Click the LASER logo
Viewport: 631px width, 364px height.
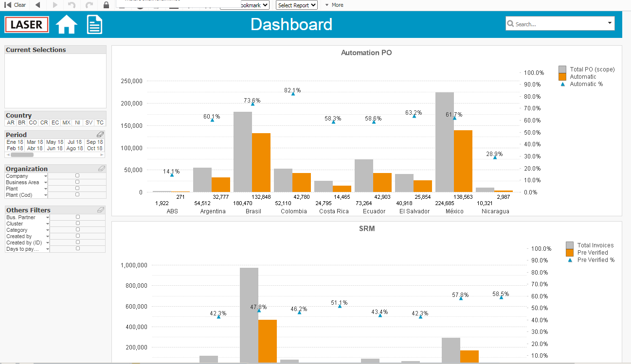[27, 24]
